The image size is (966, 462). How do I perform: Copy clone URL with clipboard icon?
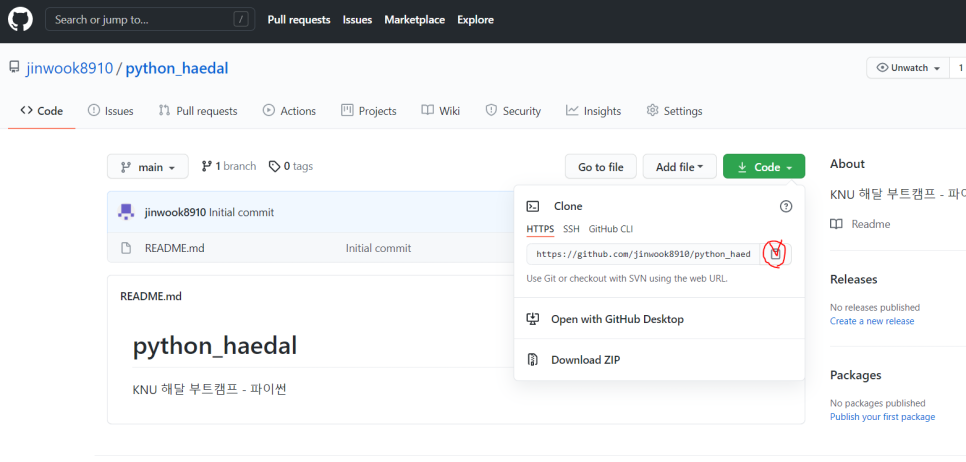pos(776,254)
